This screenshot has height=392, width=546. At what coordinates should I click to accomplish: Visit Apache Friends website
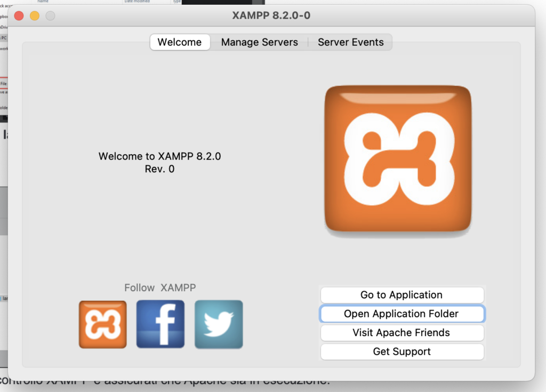click(402, 333)
